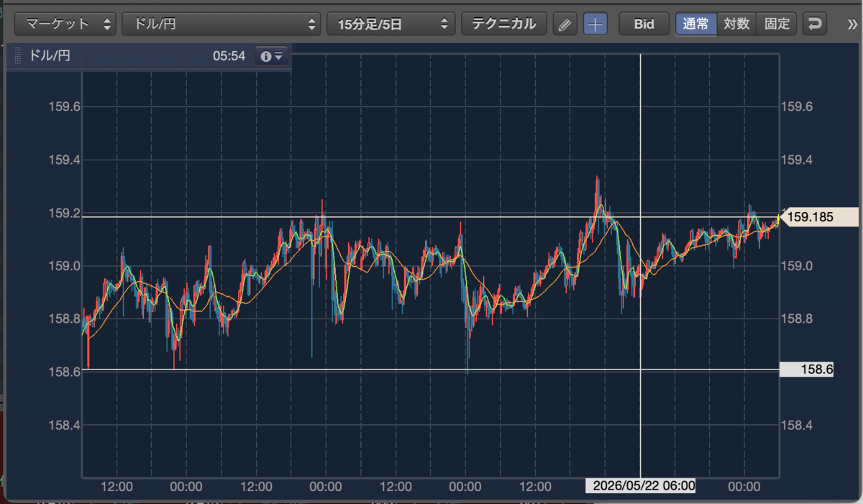The image size is (863, 504).
Task: Click the 159.185 current price tag
Action: pos(819,216)
